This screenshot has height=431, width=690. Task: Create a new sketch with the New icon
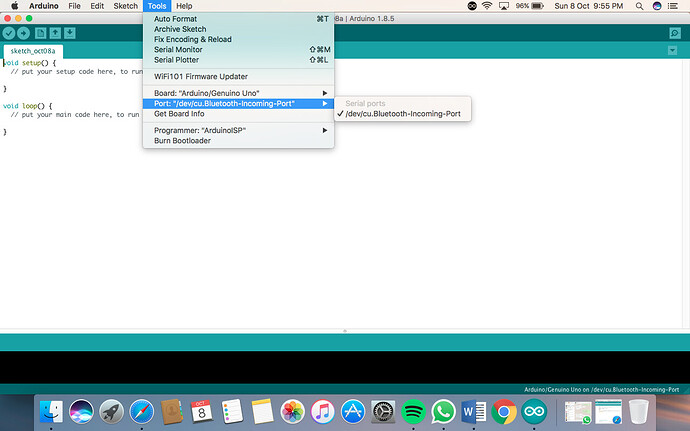coord(40,33)
